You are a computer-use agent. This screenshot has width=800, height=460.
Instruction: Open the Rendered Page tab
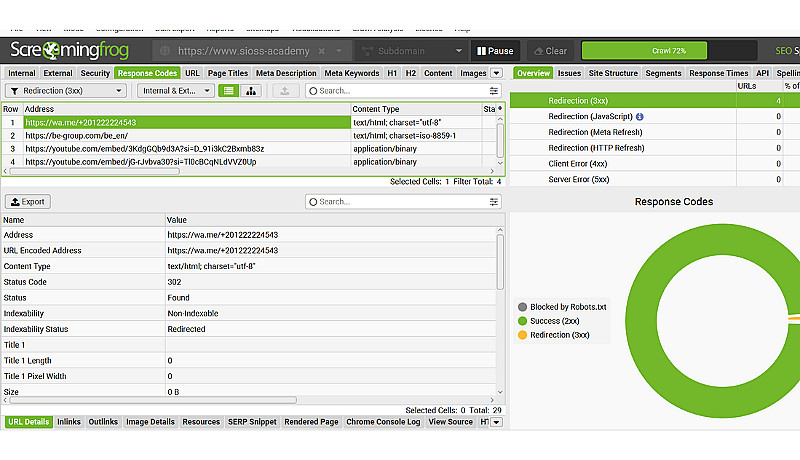[311, 422]
